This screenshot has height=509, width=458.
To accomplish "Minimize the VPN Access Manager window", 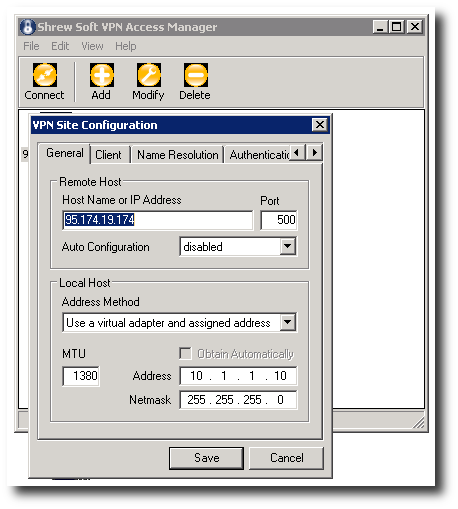I will click(380, 27).
